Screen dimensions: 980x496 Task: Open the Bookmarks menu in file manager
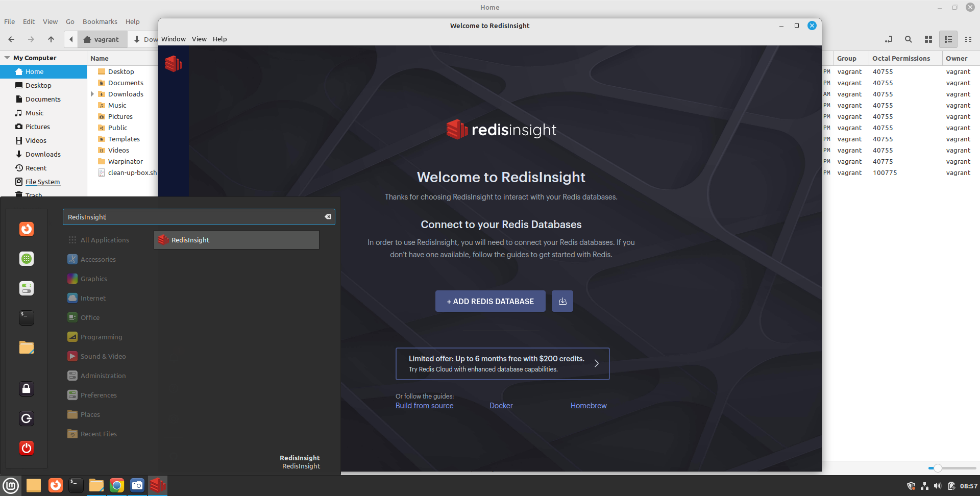(x=100, y=21)
